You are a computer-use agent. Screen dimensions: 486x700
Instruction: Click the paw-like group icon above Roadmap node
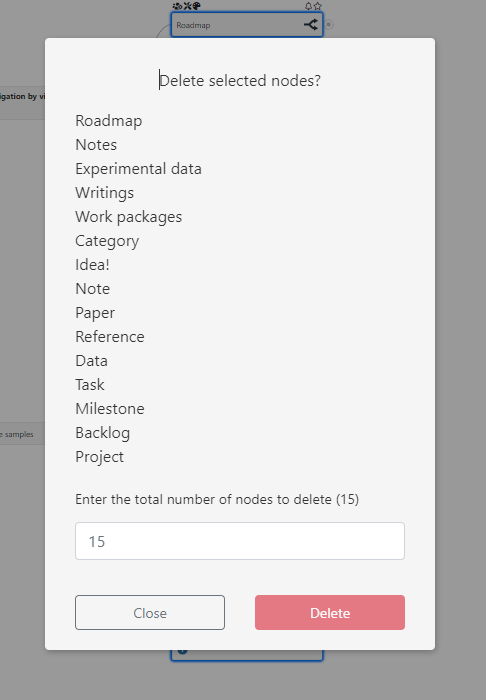pyautogui.click(x=177, y=6)
